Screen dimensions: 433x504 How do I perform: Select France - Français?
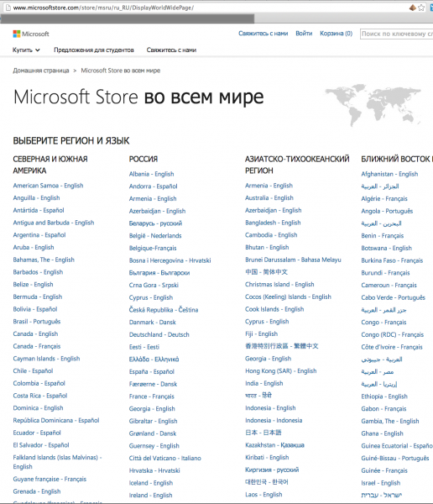152,396
